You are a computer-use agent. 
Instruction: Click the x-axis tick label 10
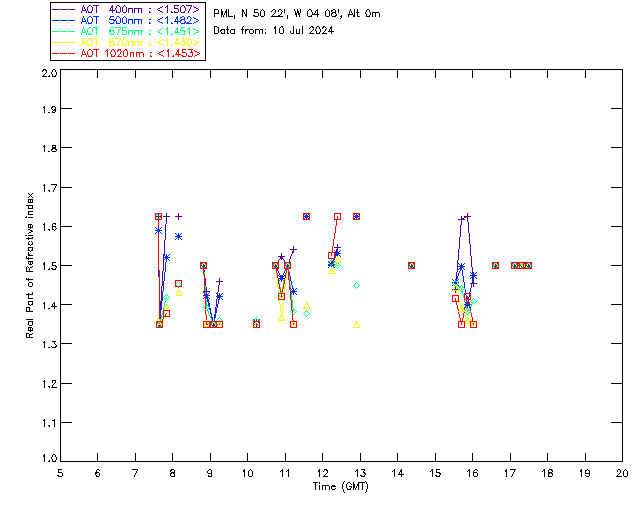[247, 473]
